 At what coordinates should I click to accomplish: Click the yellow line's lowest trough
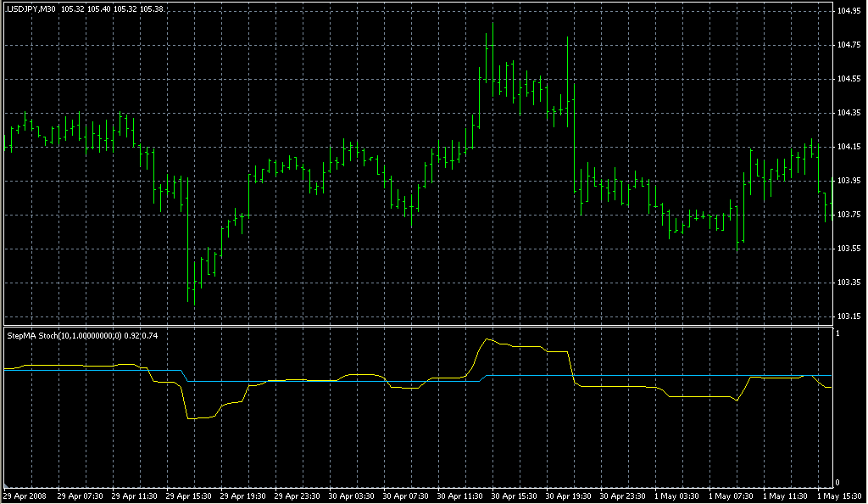(x=193, y=418)
